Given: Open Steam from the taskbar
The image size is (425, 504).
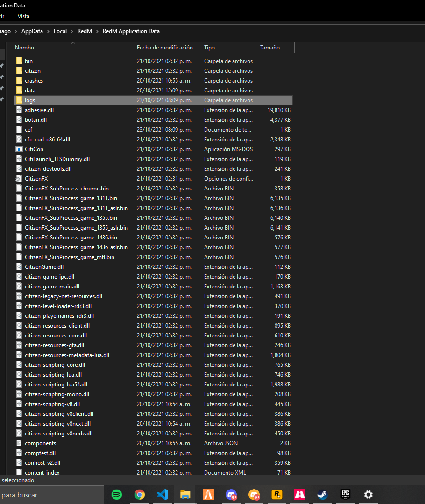Looking at the screenshot, I should (323, 495).
